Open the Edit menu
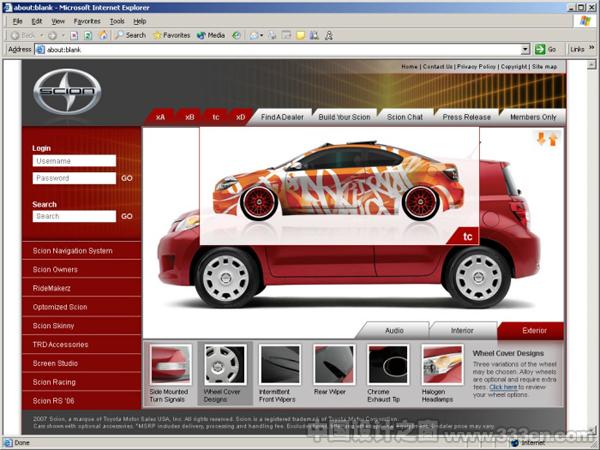 37,21
